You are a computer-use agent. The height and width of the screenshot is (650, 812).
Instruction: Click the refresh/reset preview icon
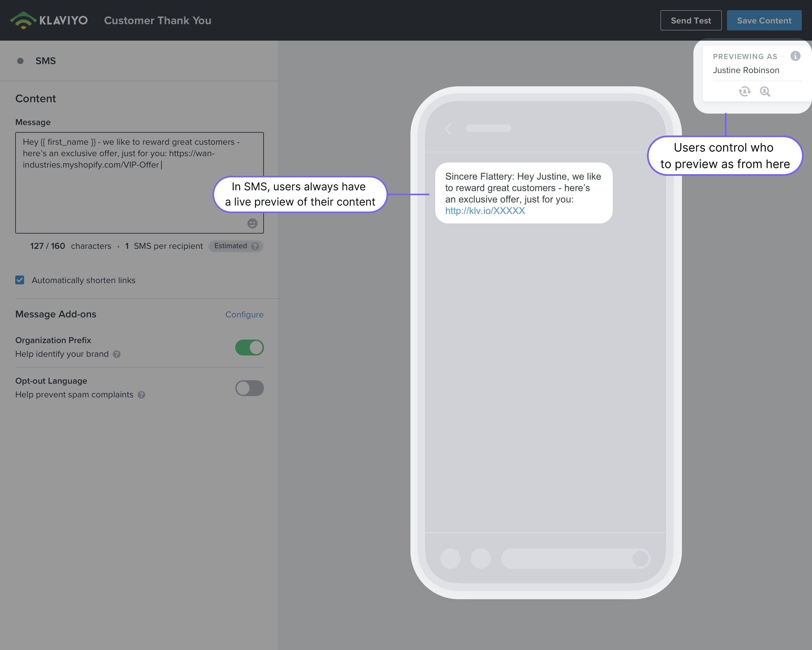point(744,91)
